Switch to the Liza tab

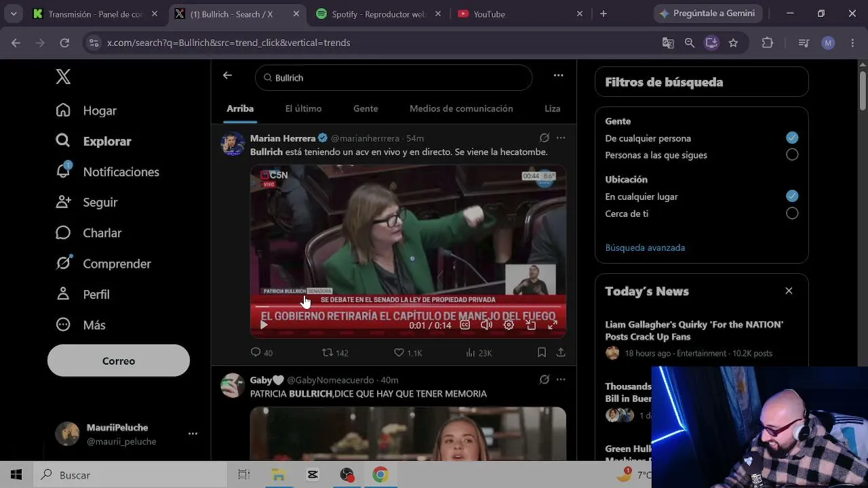coord(553,108)
